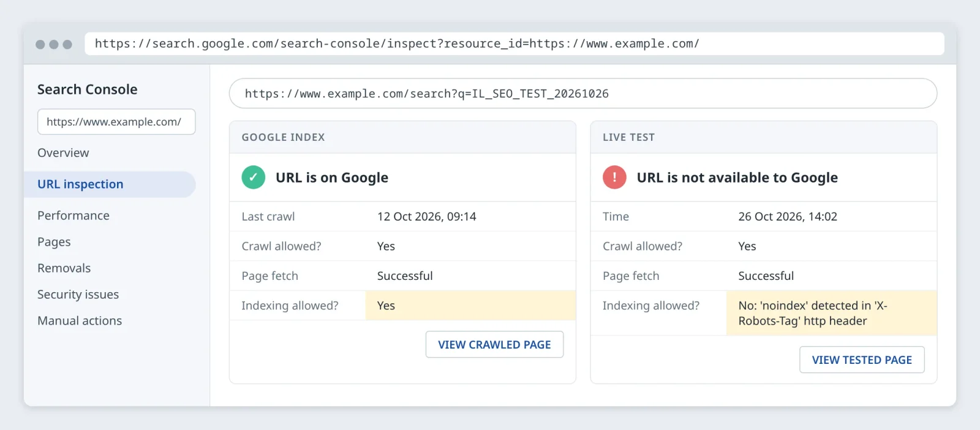The width and height of the screenshot is (980, 430).
Task: Open Removals in the sidebar
Action: click(64, 268)
